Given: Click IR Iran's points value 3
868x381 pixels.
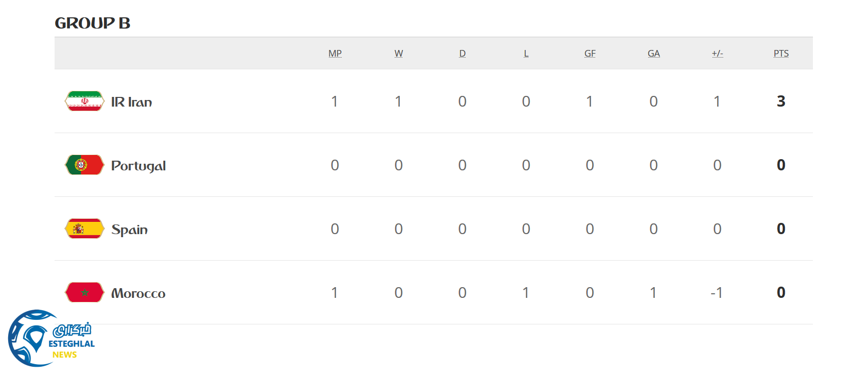Looking at the screenshot, I should click(781, 101).
